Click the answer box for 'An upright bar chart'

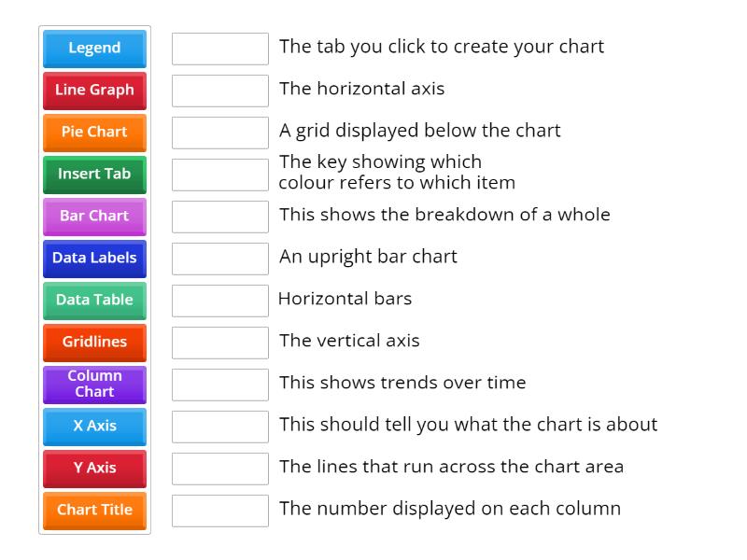click(219, 258)
